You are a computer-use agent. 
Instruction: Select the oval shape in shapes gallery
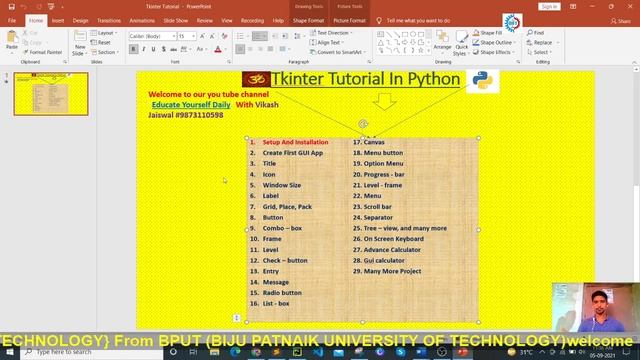point(413,34)
